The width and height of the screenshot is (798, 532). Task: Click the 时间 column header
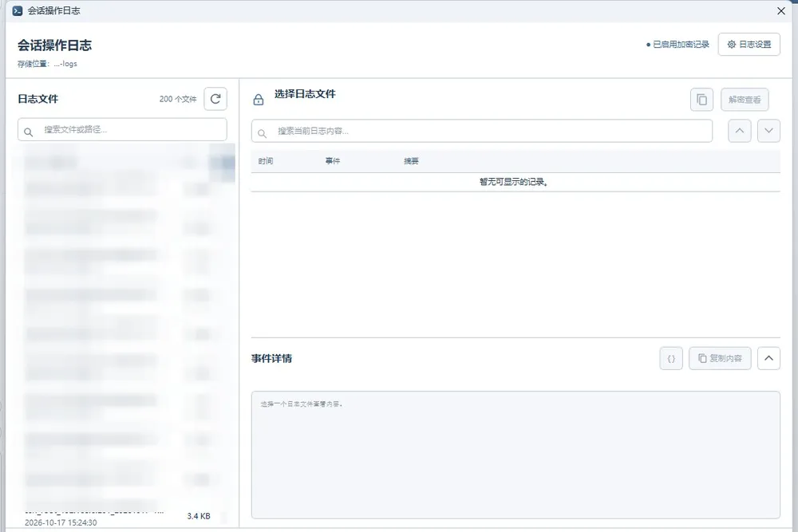pyautogui.click(x=266, y=161)
